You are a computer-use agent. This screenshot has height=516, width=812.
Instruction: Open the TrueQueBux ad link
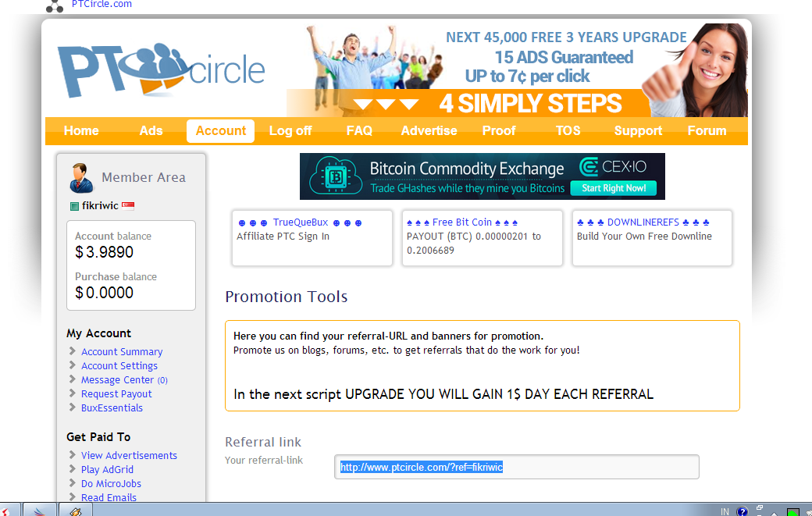point(301,222)
